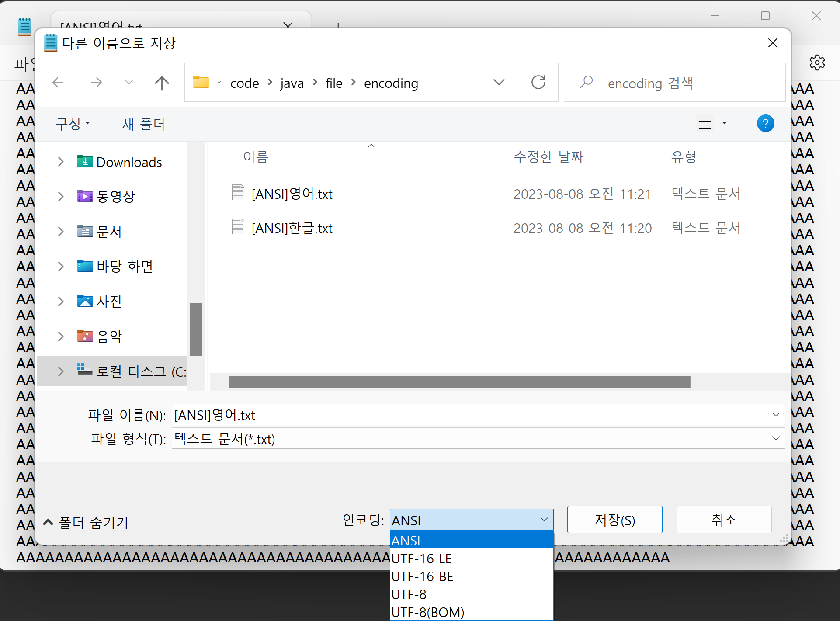Viewport: 840px width, 621px height.
Task: Click the Refresh folder icon
Action: click(538, 83)
